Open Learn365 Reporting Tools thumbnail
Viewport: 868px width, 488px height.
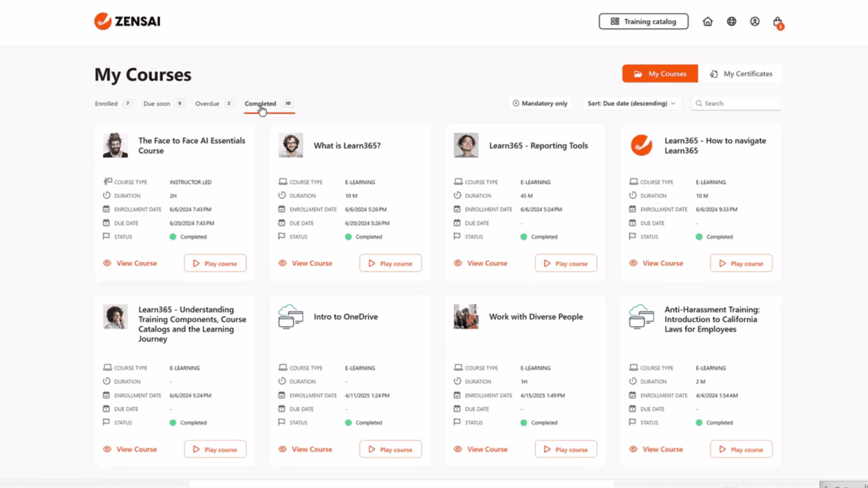[x=466, y=145]
